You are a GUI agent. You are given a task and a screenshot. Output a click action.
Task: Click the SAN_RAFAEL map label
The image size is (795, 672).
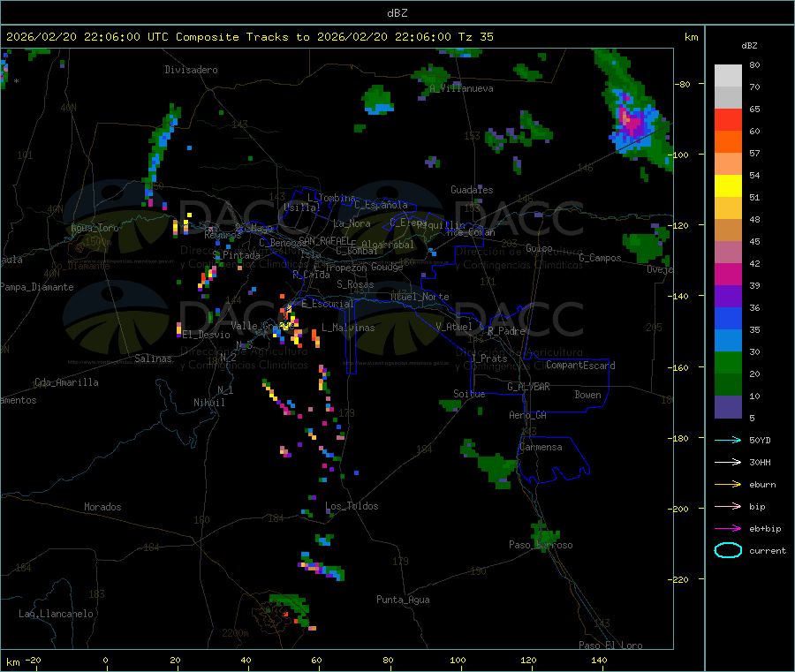(324, 240)
